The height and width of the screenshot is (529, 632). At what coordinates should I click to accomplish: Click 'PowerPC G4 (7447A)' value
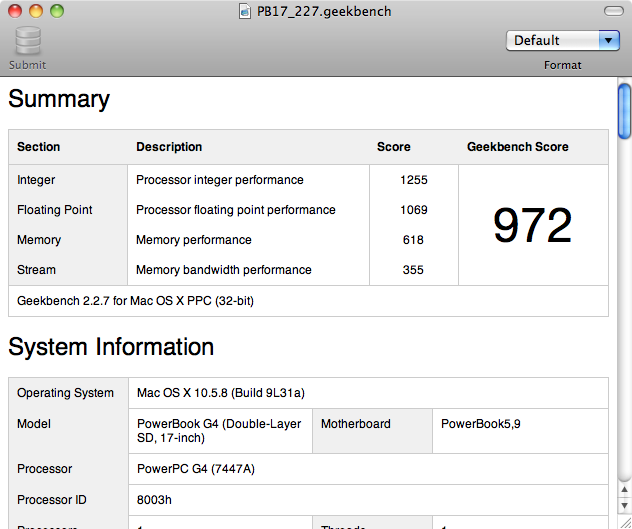click(195, 469)
